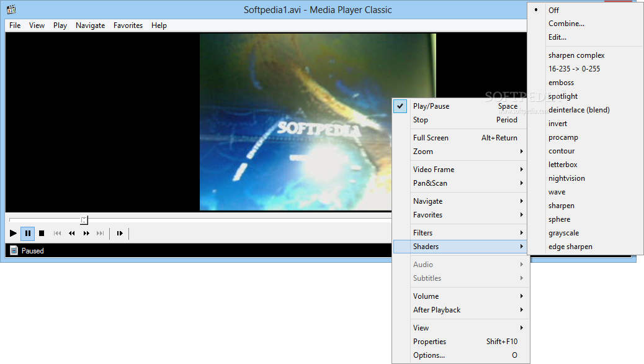This screenshot has width=644, height=364.
Task: Select the emboss shader
Action: 585,83
